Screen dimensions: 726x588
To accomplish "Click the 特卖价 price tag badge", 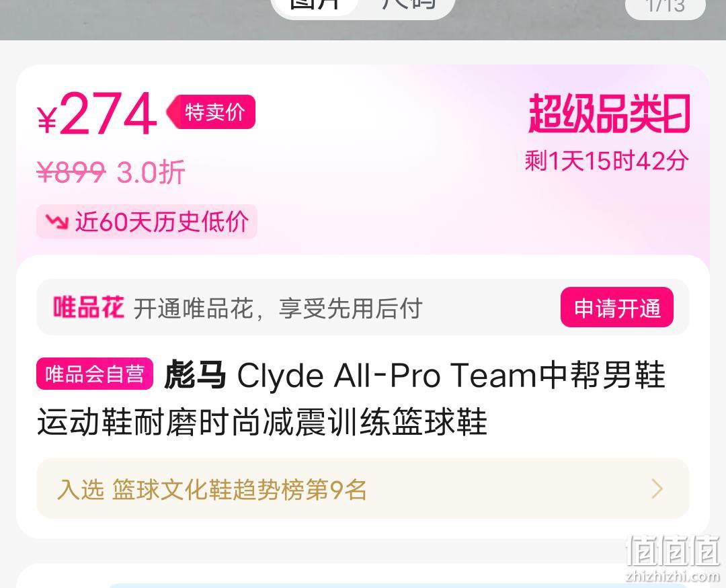I will [211, 112].
